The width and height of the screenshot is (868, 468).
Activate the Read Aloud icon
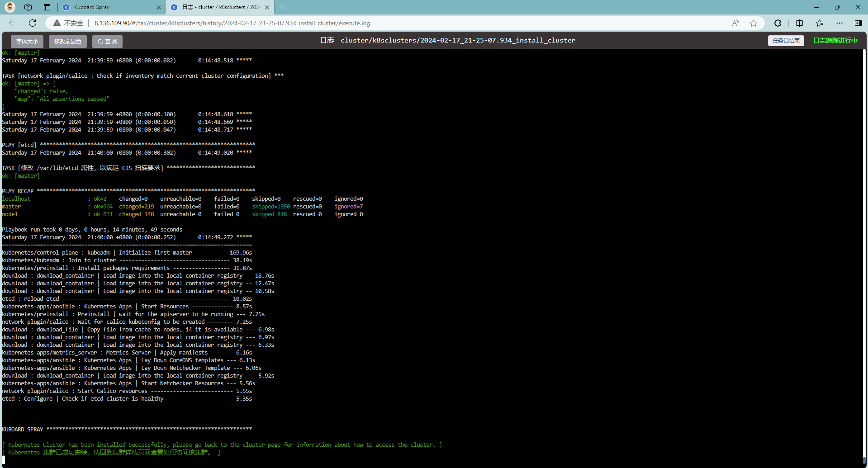click(735, 23)
